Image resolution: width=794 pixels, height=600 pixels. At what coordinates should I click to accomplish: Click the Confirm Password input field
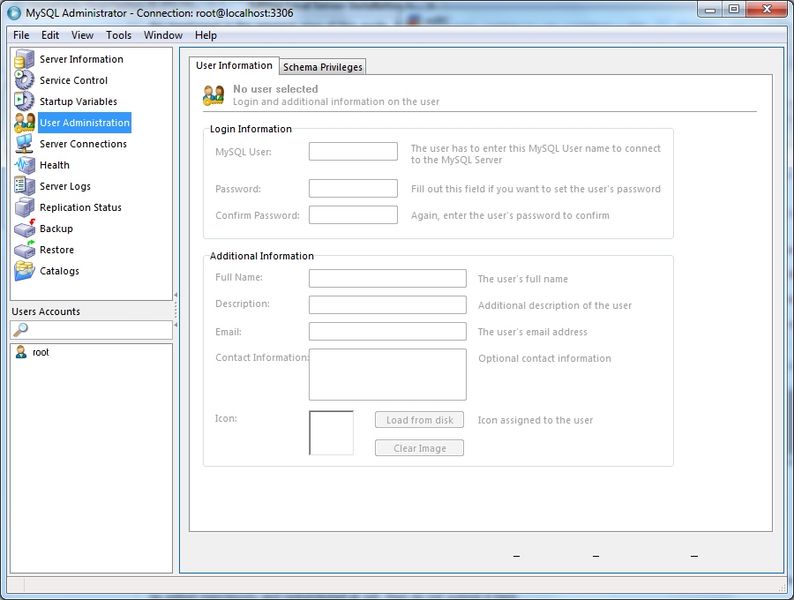pyautogui.click(x=353, y=215)
